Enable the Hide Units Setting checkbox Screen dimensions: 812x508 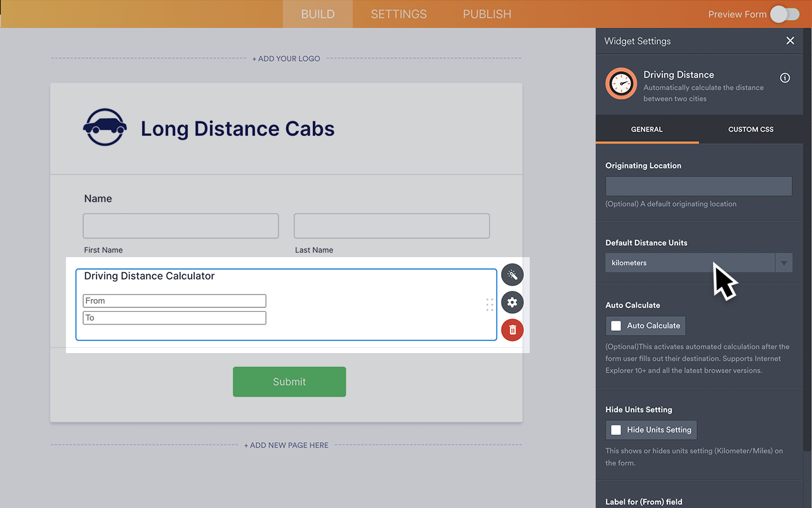coord(615,430)
